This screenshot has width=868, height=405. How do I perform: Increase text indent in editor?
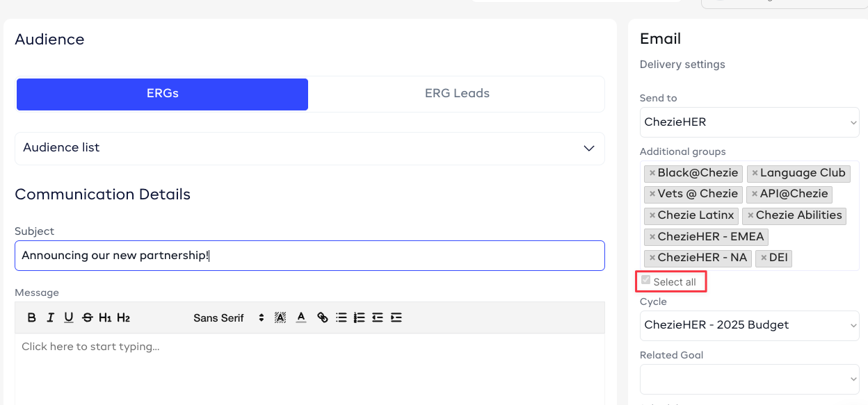[x=396, y=317]
